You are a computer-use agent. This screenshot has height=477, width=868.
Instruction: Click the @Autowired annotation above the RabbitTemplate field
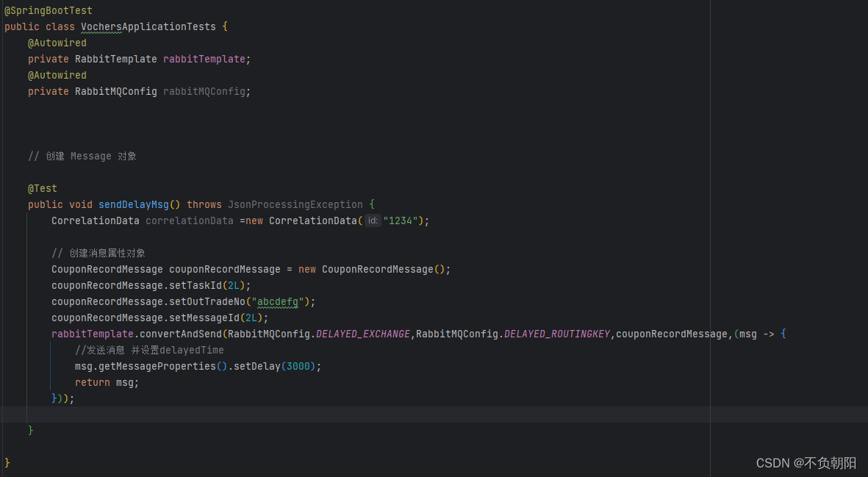point(57,43)
